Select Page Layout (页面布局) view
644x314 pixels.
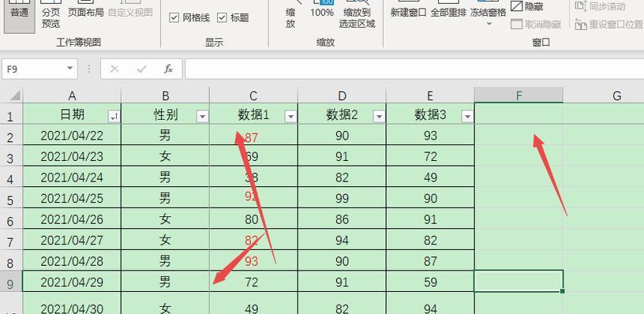pyautogui.click(x=85, y=13)
